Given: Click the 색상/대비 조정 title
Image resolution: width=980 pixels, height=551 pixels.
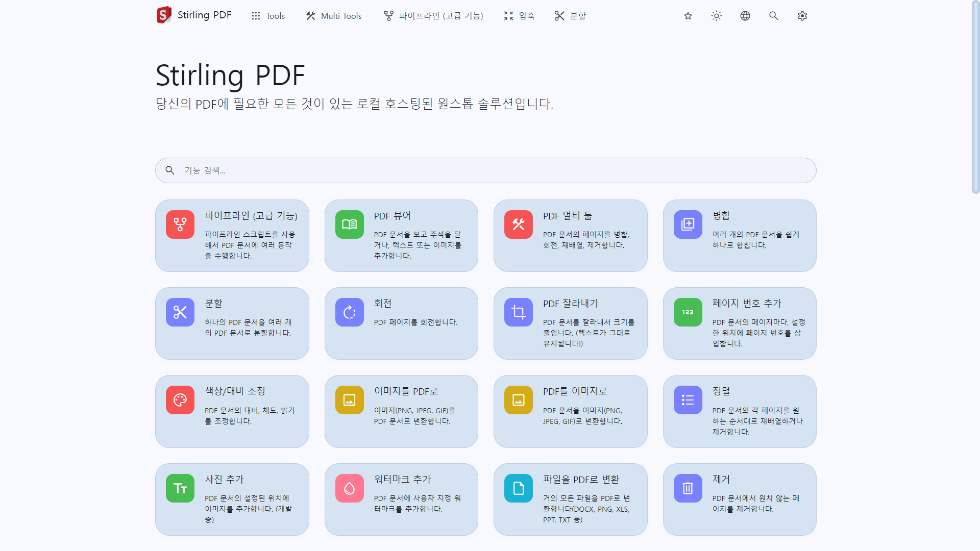Looking at the screenshot, I should (235, 391).
